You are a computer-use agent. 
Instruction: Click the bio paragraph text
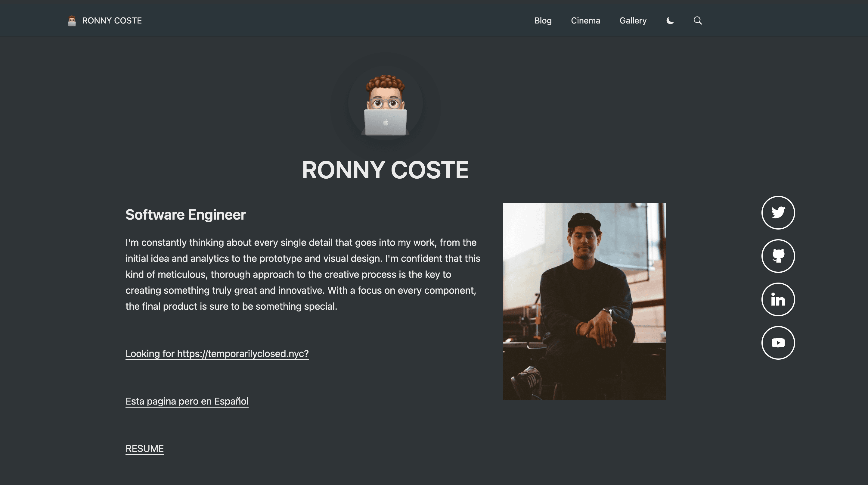tap(302, 274)
